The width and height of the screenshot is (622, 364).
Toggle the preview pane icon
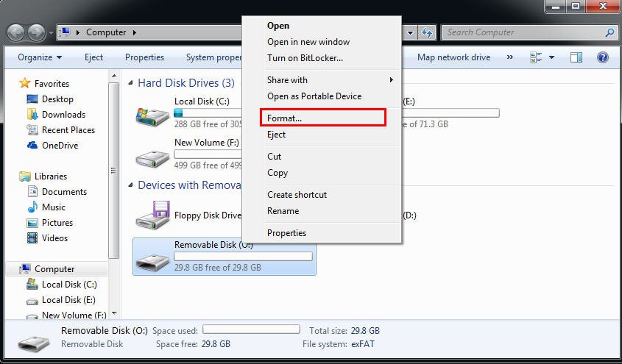pos(576,58)
